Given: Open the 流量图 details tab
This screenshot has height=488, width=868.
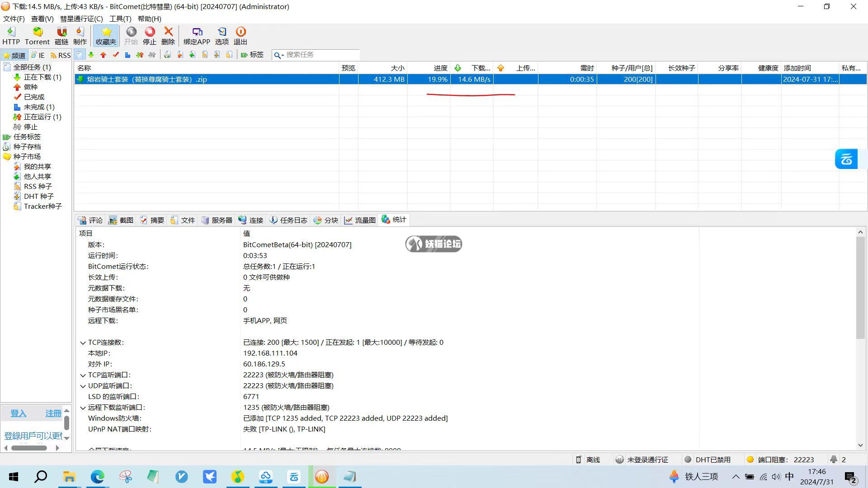Looking at the screenshot, I should 360,220.
